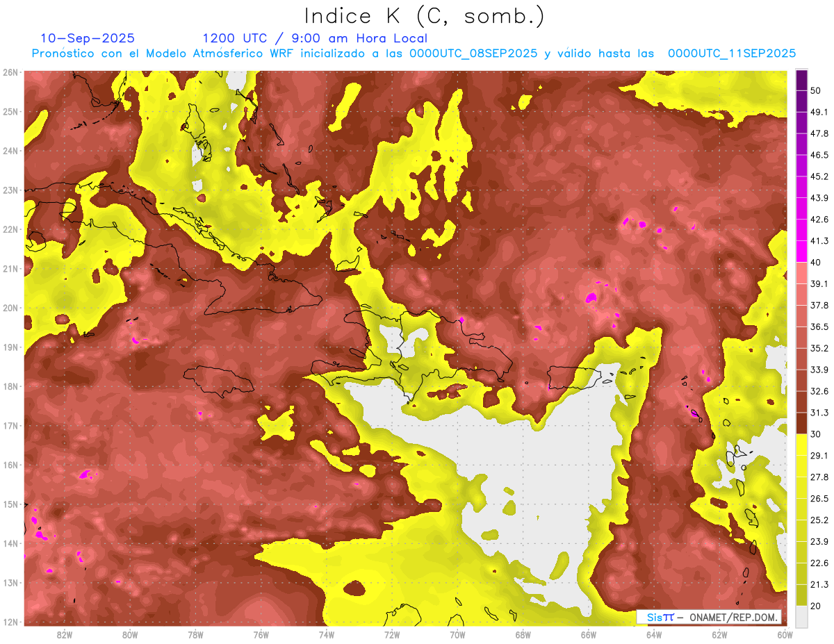Click the color bar value '47.8'

coord(819,133)
